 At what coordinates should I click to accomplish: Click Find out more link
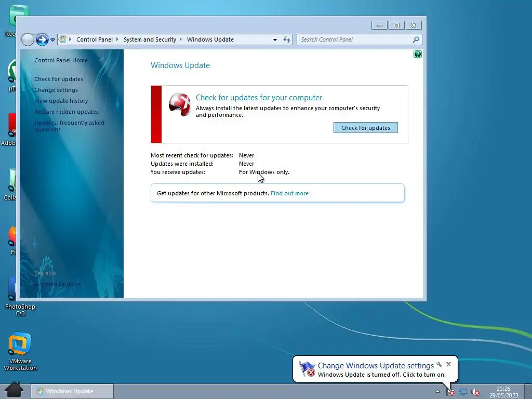tap(289, 193)
